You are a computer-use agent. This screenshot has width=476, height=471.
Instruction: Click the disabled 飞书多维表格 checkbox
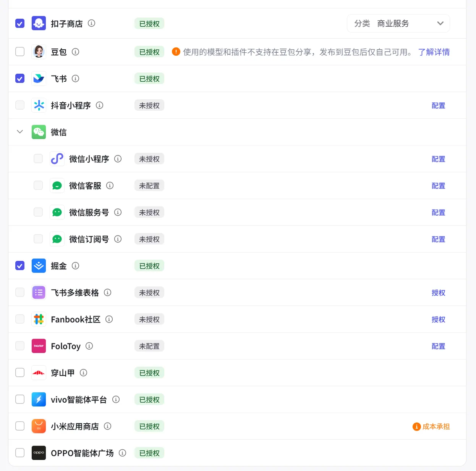coord(20,292)
